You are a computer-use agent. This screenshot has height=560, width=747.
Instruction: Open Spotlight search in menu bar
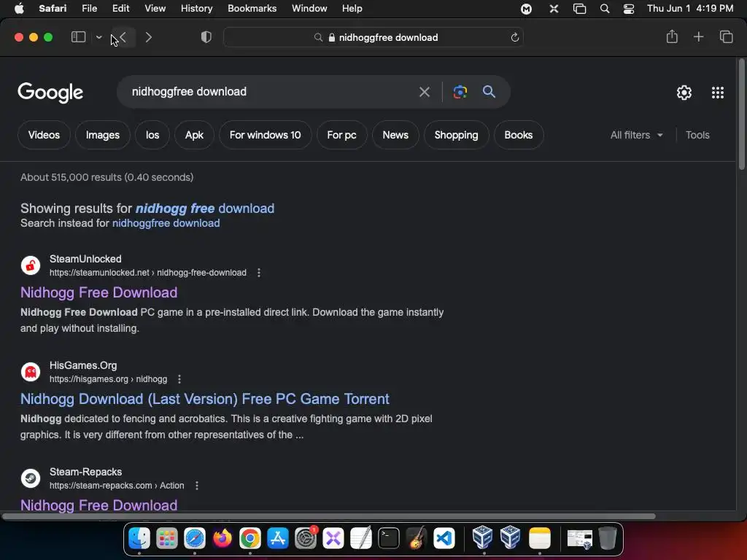[x=605, y=9]
